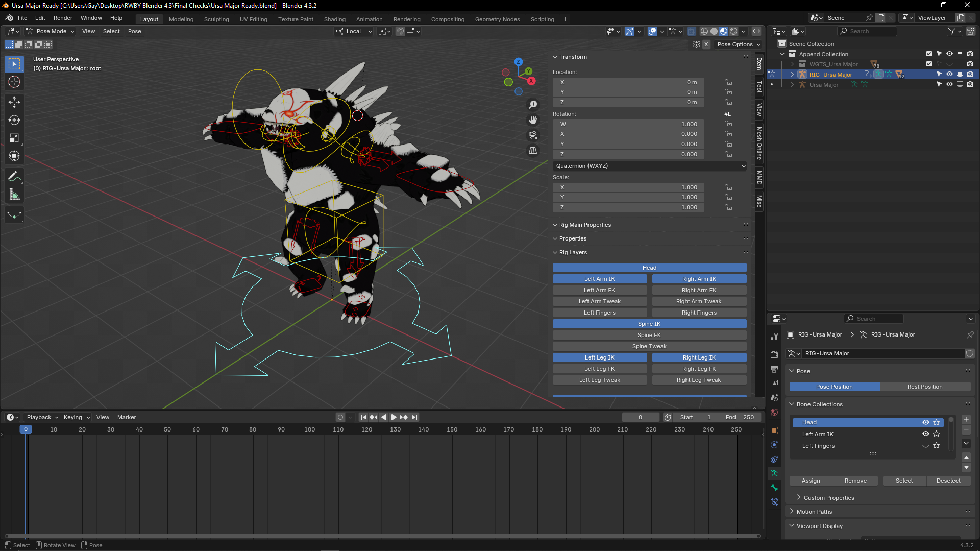Click the pan view hand icon

[x=533, y=119]
